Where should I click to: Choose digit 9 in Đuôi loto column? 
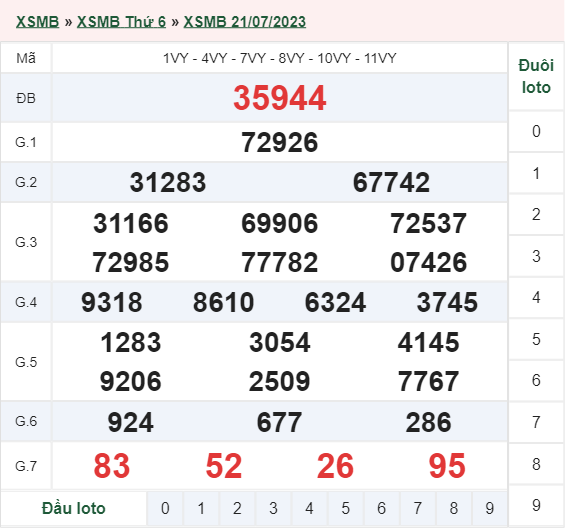[536, 505]
